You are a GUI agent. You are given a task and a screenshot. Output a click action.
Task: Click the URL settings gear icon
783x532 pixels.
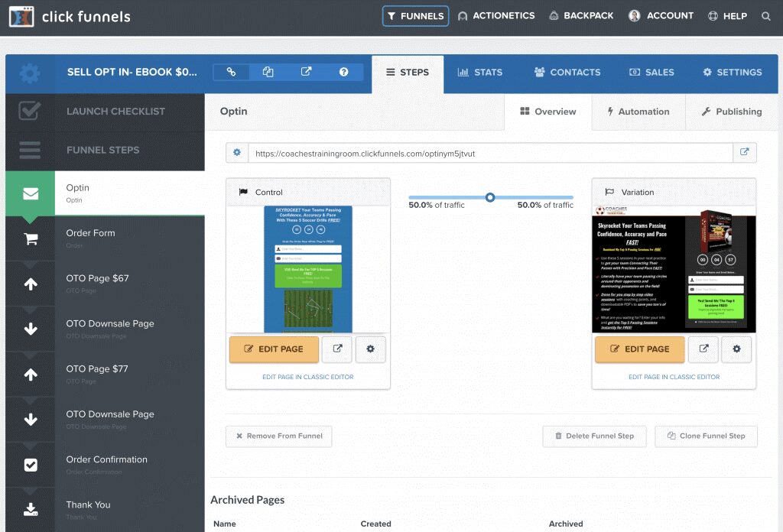tap(237, 152)
